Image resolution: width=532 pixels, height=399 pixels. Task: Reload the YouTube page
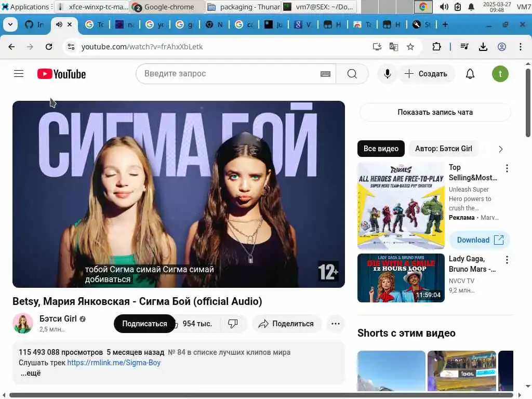(x=49, y=47)
